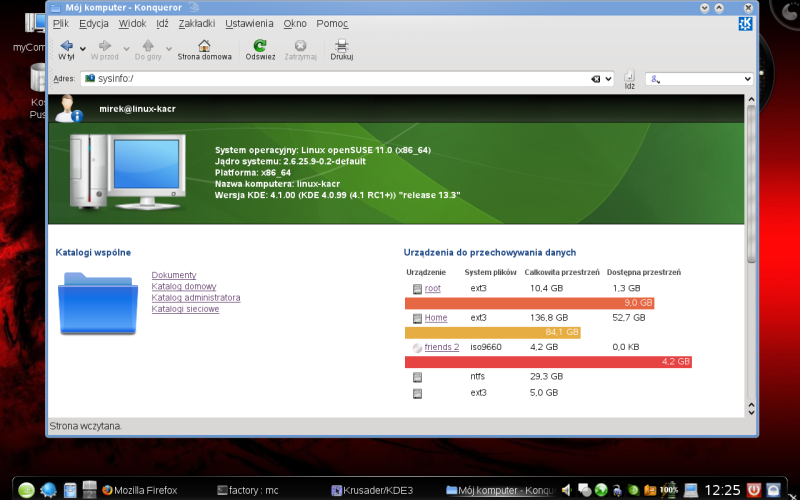
Task: Open the Zakładki menu
Action: [196, 23]
